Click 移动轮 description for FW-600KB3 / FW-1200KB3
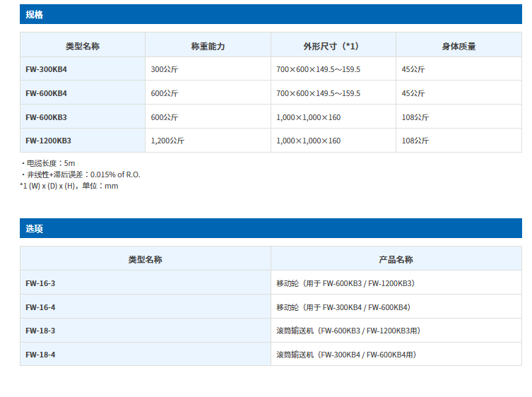 [x=396, y=283]
